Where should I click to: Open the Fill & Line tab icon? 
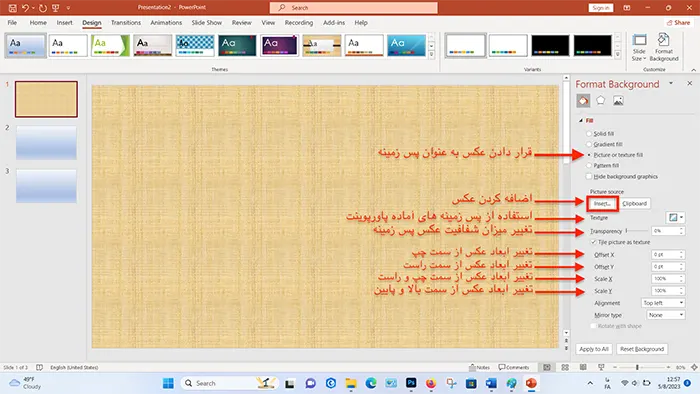[583, 101]
